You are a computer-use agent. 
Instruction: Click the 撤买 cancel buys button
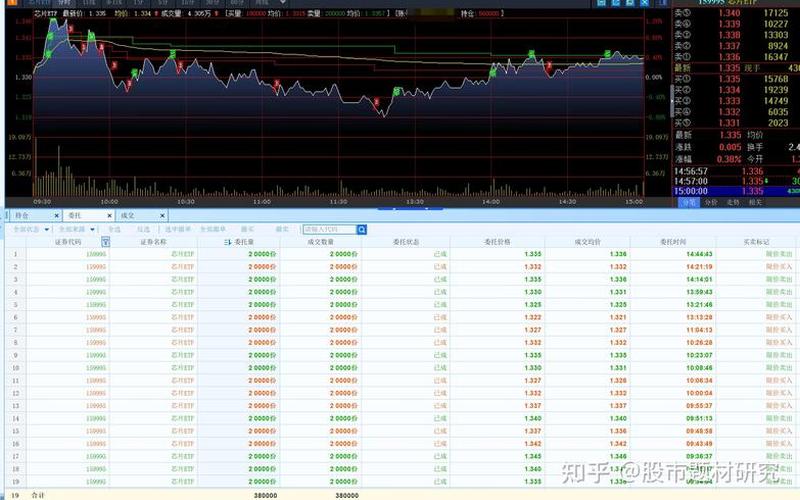(x=247, y=230)
